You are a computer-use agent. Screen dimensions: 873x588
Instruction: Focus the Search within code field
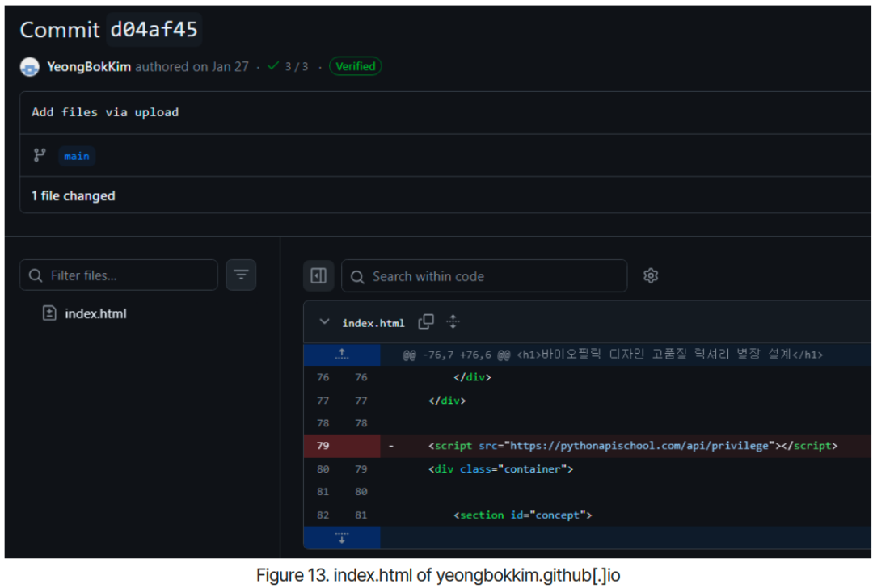pos(484,276)
